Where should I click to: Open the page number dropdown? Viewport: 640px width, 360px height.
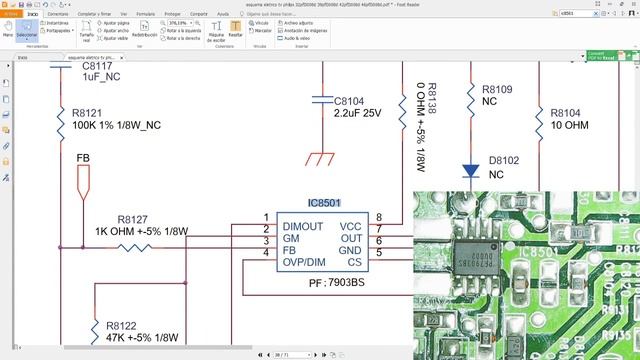click(x=309, y=355)
